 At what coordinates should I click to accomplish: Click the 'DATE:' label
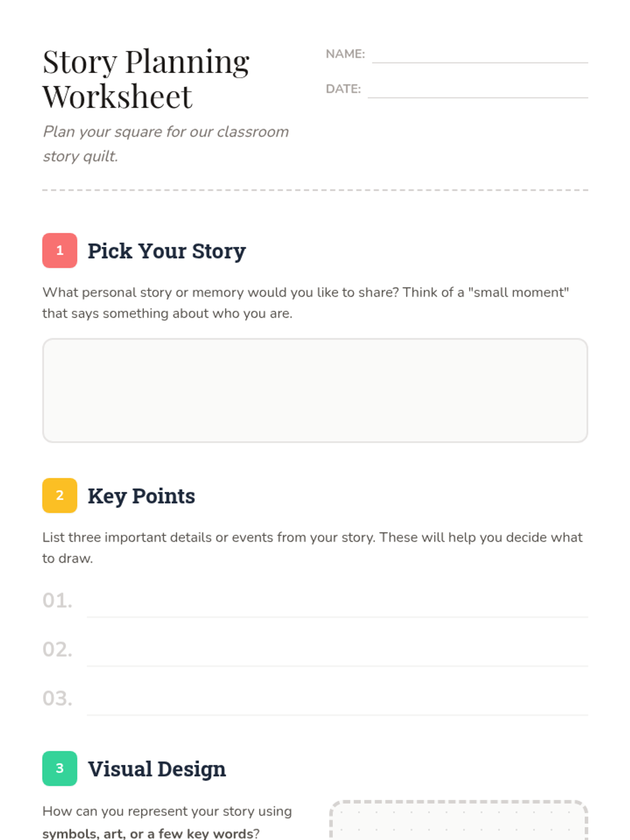click(x=343, y=89)
